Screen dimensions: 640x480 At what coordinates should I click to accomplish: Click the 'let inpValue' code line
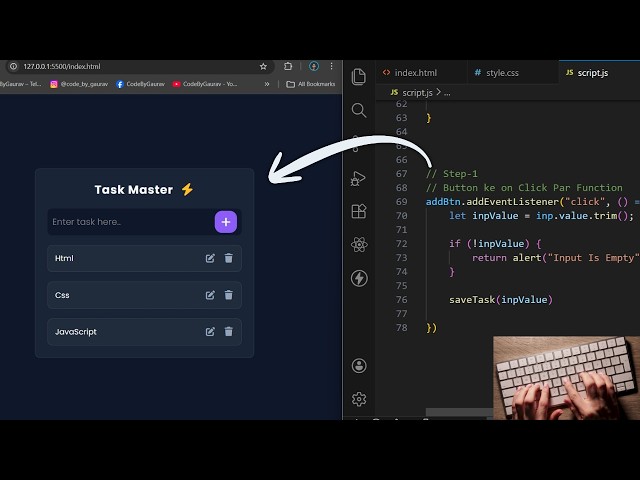point(541,216)
